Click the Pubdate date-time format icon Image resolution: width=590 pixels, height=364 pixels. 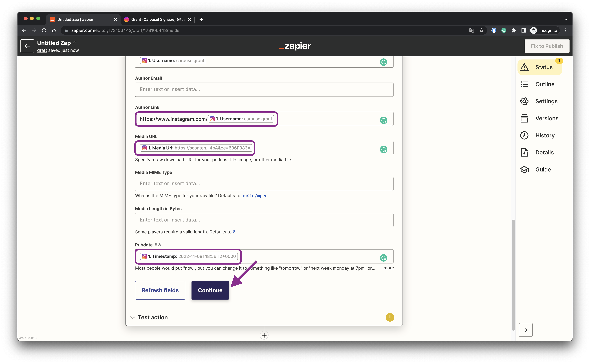coord(158,245)
